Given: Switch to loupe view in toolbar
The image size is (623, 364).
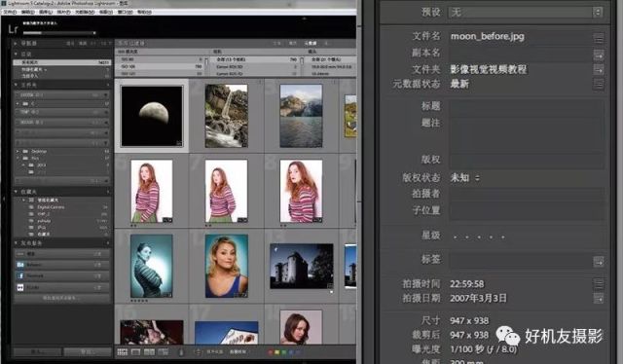Looking at the screenshot, I should pos(136,351).
